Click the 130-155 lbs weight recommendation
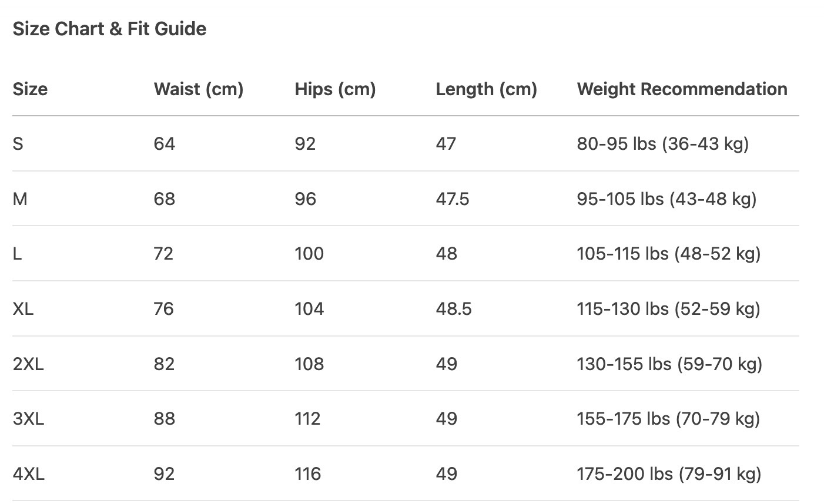The width and height of the screenshot is (824, 504). click(x=669, y=364)
